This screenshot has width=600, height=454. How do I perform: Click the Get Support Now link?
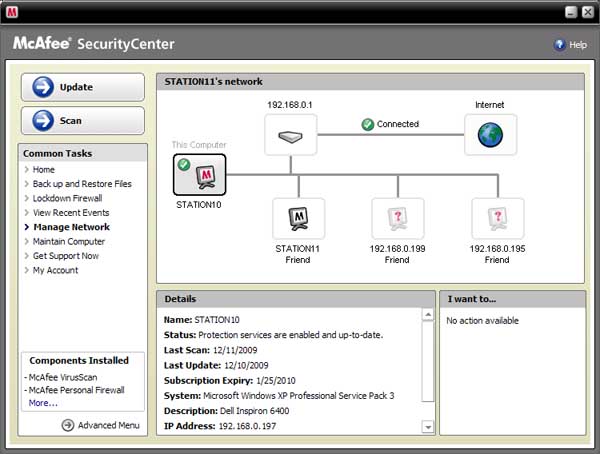tap(66, 256)
